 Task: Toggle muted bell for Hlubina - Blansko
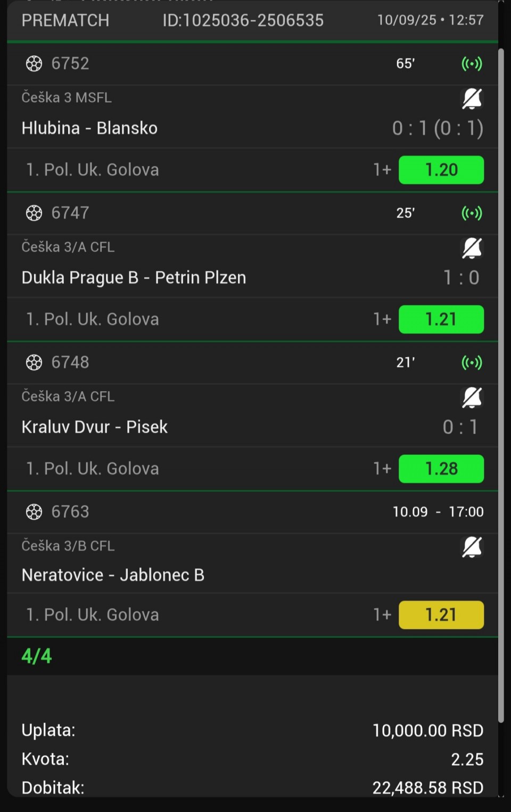tap(472, 98)
